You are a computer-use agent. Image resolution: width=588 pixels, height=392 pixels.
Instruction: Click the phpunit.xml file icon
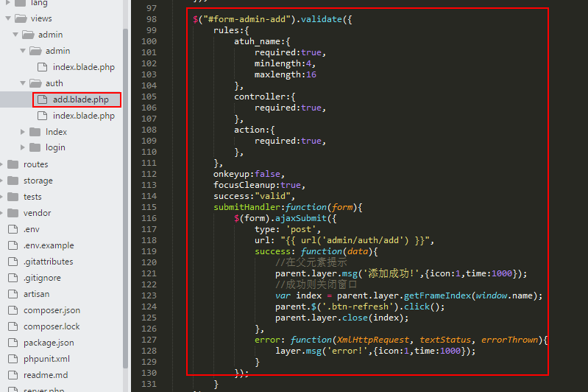click(x=13, y=359)
